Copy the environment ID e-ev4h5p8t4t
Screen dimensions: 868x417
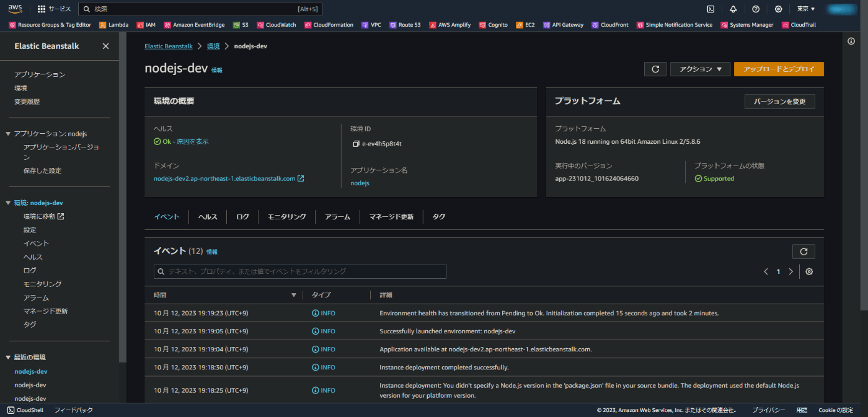tap(356, 144)
